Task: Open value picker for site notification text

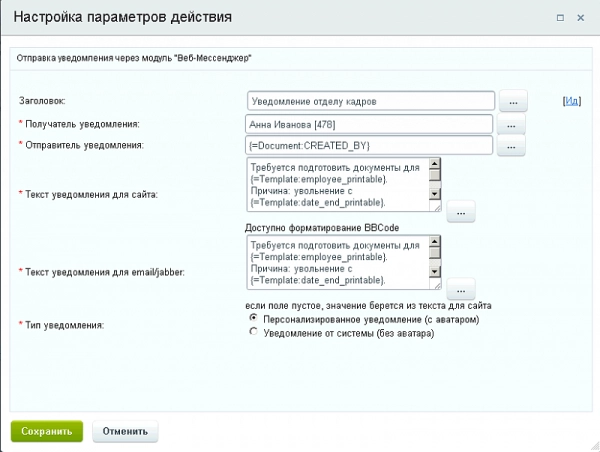Action: 460,212
